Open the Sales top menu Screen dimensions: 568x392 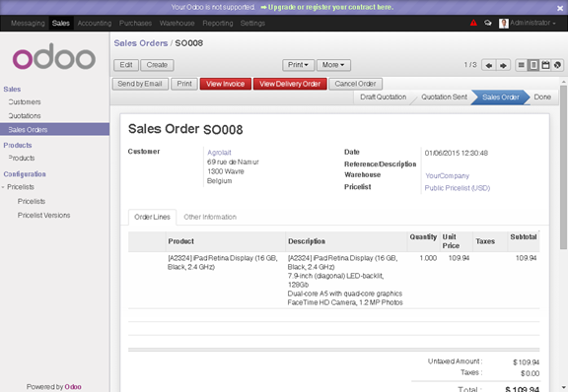coord(60,24)
